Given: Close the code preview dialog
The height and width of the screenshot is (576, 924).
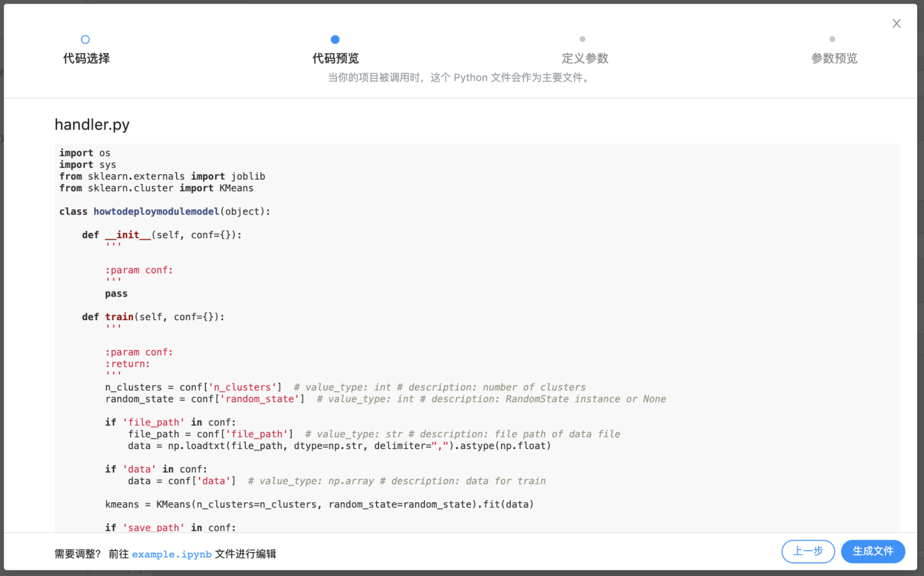Looking at the screenshot, I should [x=896, y=24].
